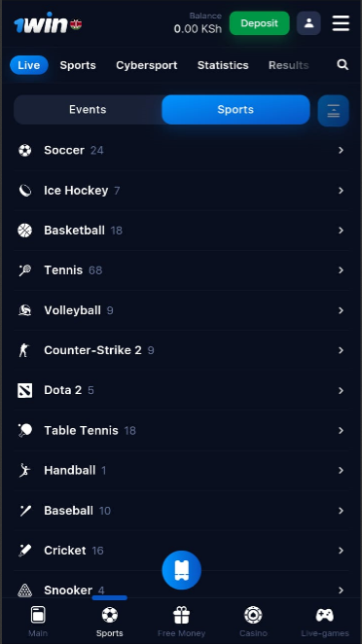Viewport: 362px width, 644px height.
Task: Toggle the collapse-all list button
Action: [333, 111]
